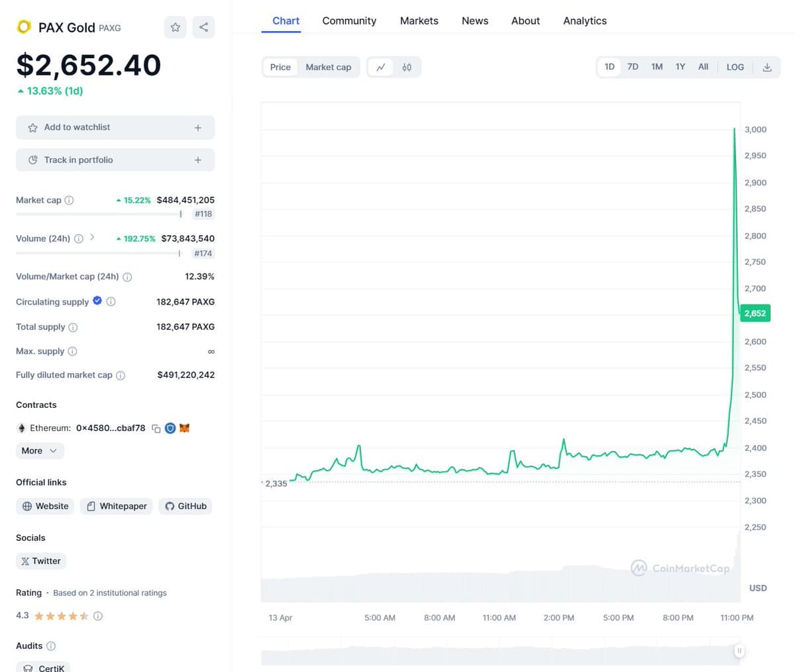Download the chart with the download icon

(x=767, y=67)
